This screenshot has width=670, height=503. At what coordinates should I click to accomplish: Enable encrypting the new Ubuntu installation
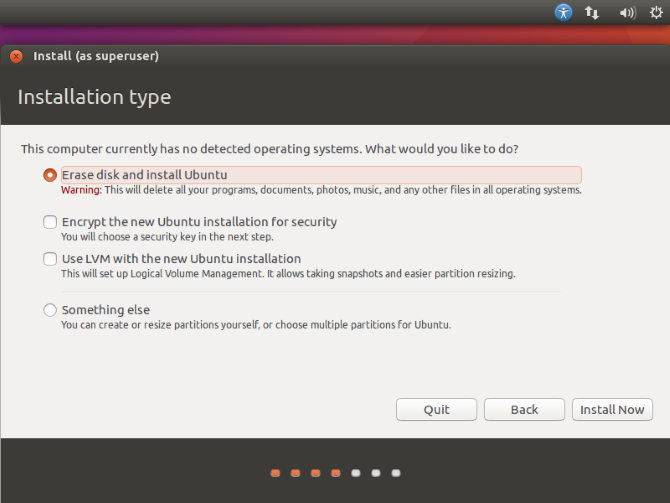[x=50, y=222]
